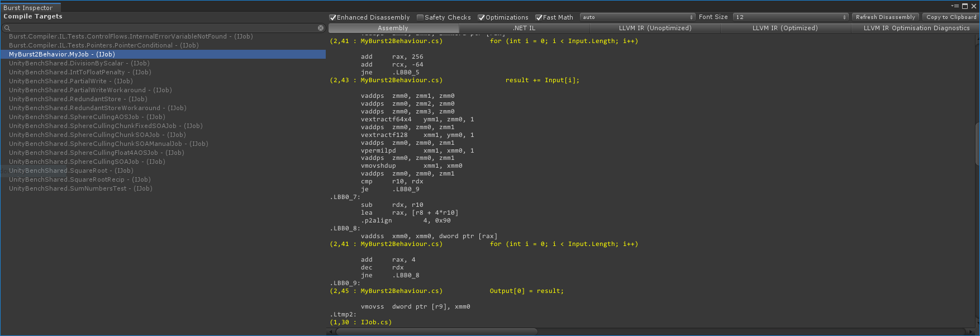Select UnityBenchShared.SquareRoot job in list

pos(71,171)
